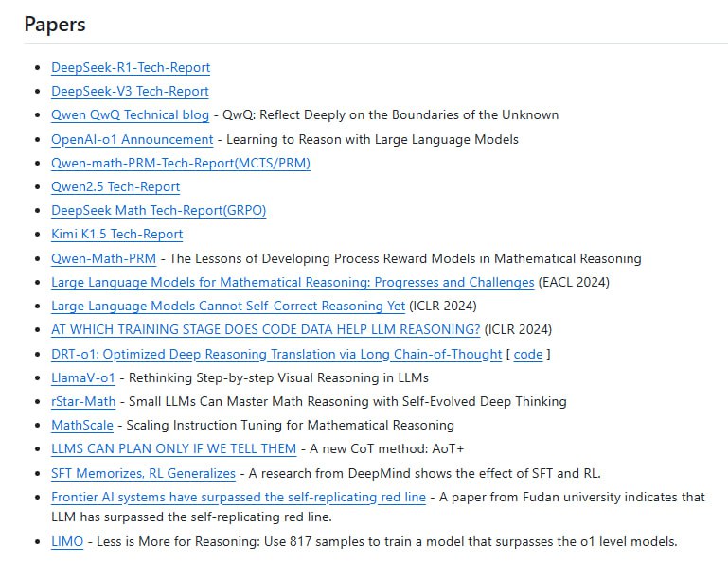Screen dimensions: 728x561
Task: Open the LlamaV-o1 paper link
Action: (x=83, y=378)
